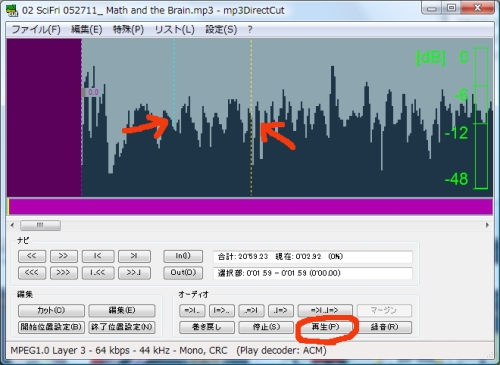Click the dB level meter bar
The image size is (500, 365).
[x=481, y=118]
